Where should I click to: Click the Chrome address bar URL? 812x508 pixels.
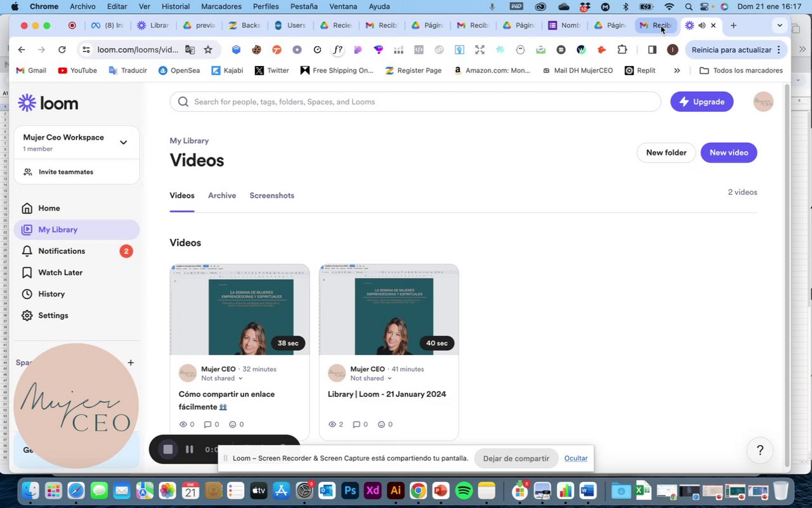138,50
